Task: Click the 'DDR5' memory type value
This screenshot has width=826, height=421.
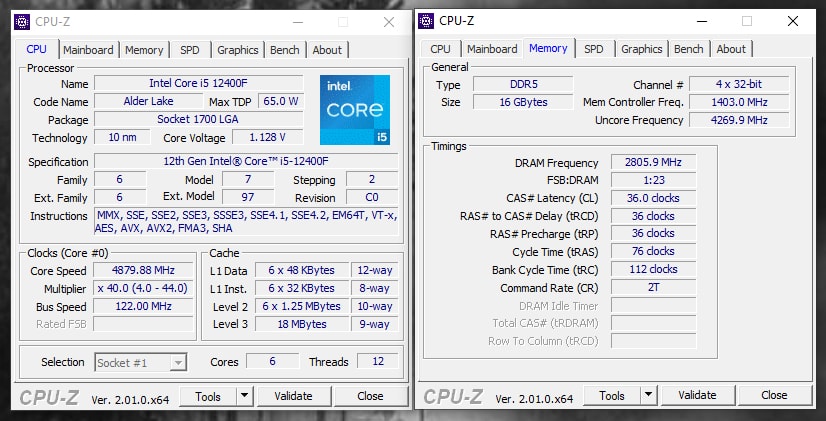Action: click(523, 84)
